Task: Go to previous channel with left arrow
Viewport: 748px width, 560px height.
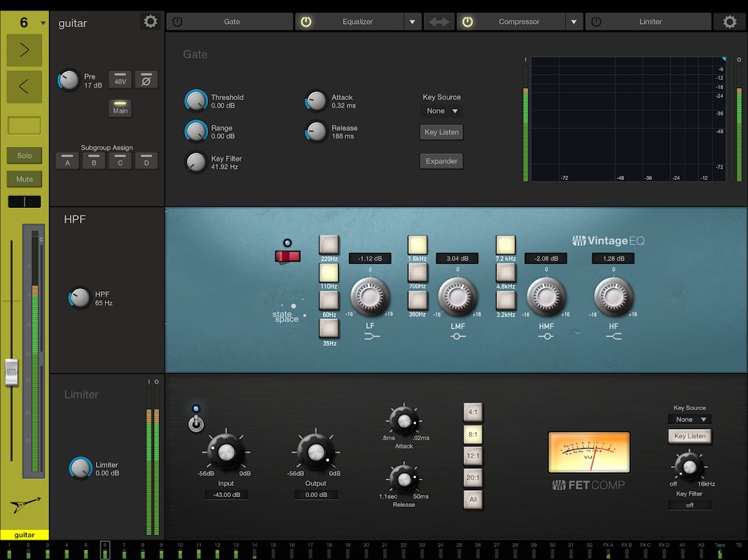Action: point(24,87)
